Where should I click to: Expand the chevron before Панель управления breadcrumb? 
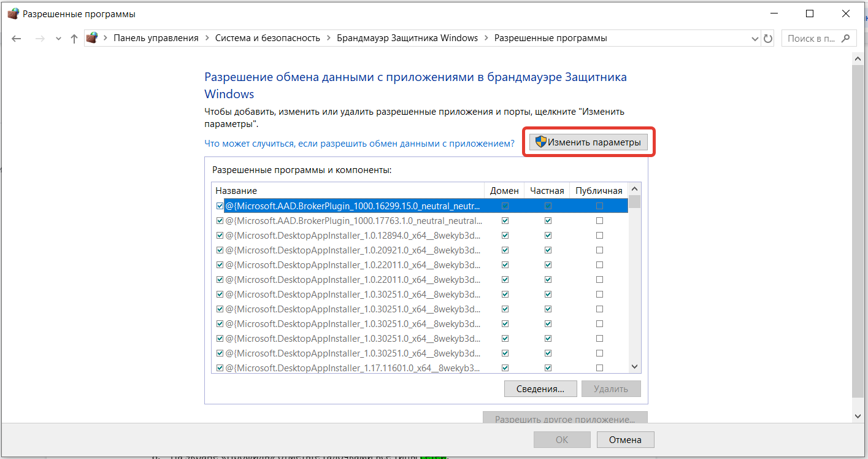point(106,38)
